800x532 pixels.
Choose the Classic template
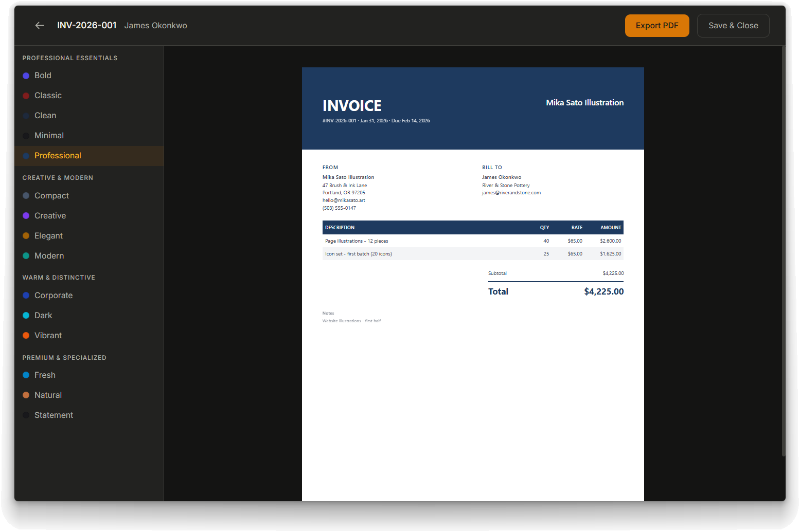[x=48, y=96]
